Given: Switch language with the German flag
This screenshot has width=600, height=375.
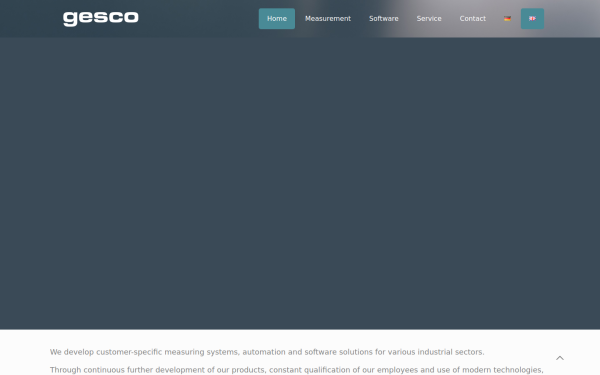Looking at the screenshot, I should 507,19.
